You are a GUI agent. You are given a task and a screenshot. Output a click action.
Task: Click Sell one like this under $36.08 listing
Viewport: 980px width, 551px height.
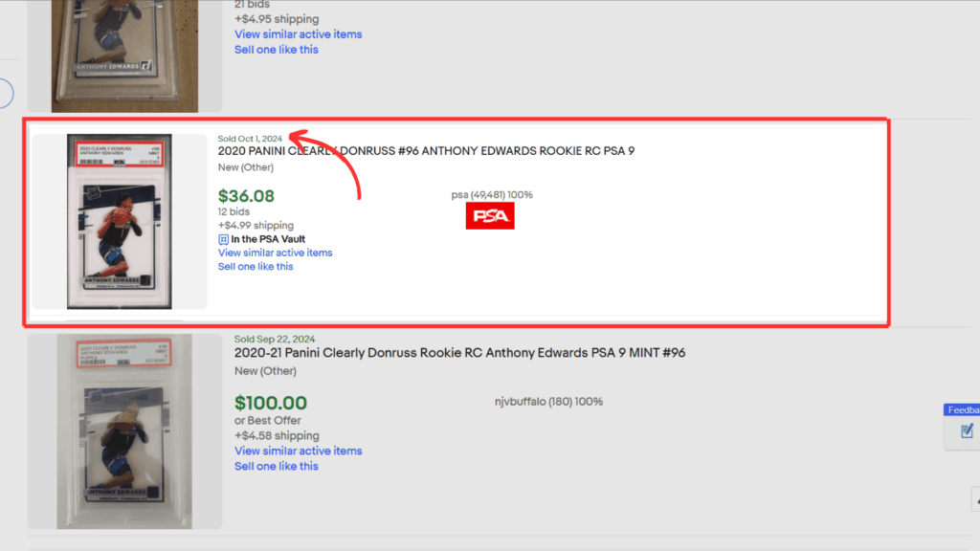click(255, 267)
